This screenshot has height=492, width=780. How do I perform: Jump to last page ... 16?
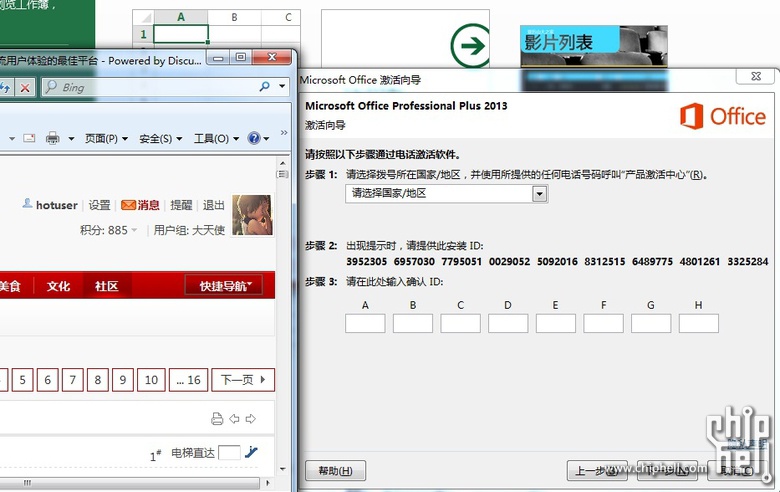188,380
